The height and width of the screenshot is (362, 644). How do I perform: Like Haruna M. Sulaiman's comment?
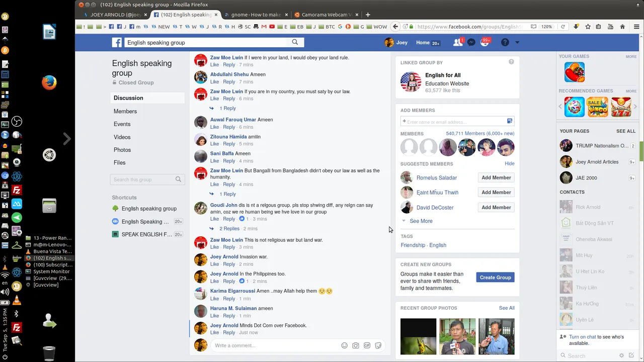coord(214,316)
